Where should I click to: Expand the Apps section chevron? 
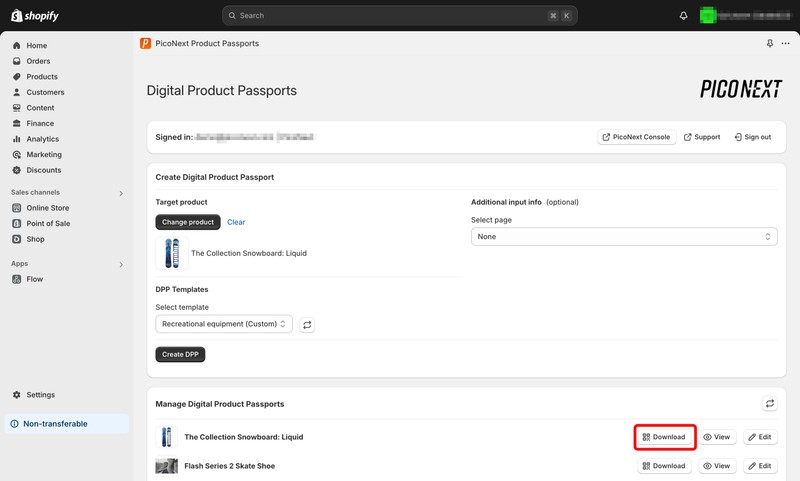[x=121, y=264]
